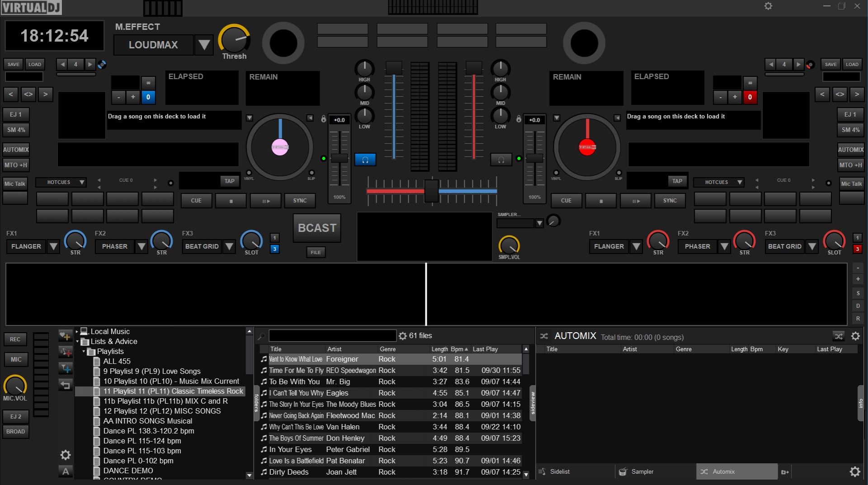
Task: Open browser sidebar settings gear icon
Action: point(66,455)
